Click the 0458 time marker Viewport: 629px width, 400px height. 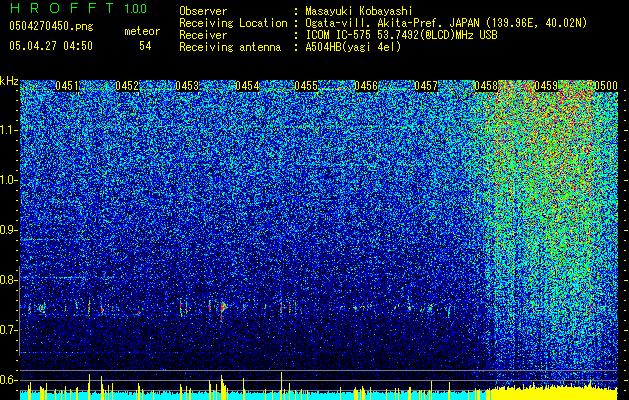(486, 86)
